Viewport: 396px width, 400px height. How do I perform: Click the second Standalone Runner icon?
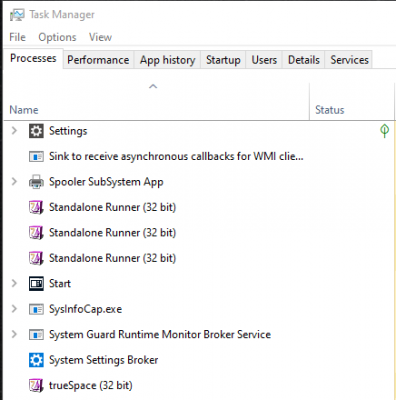(x=36, y=233)
